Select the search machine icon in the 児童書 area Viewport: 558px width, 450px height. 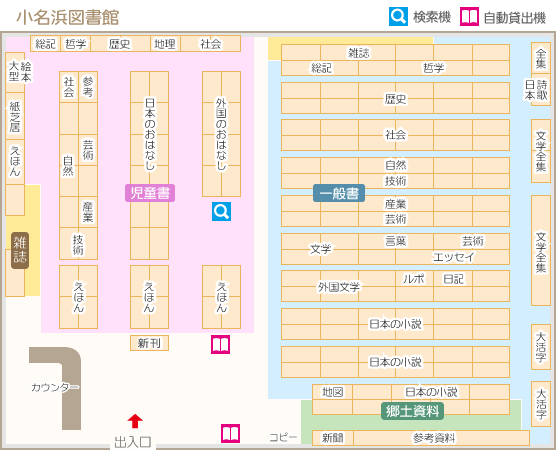tap(221, 212)
